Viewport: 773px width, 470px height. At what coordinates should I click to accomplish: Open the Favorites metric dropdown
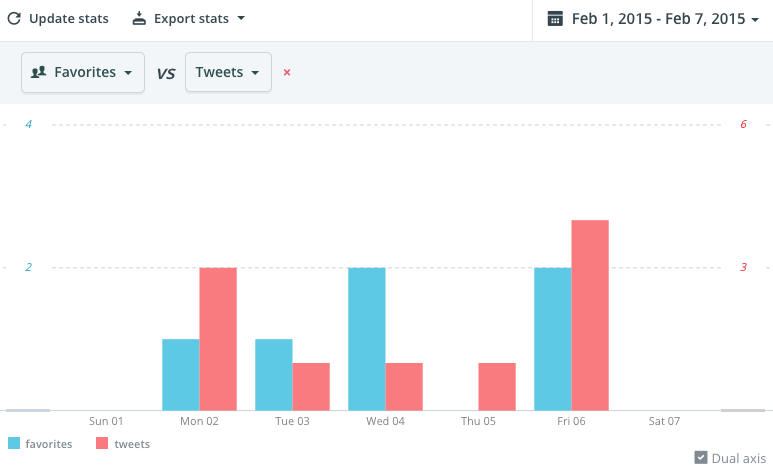pyautogui.click(x=83, y=73)
